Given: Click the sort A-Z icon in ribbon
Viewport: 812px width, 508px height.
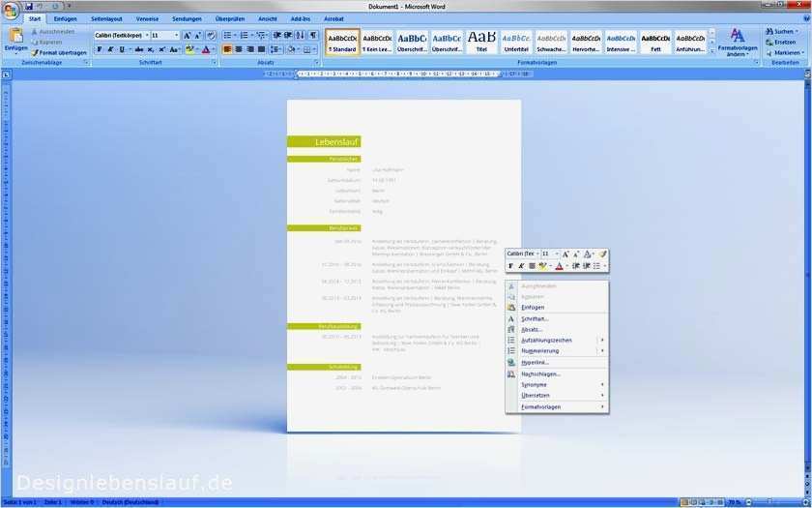Looking at the screenshot, I should pos(302,35).
